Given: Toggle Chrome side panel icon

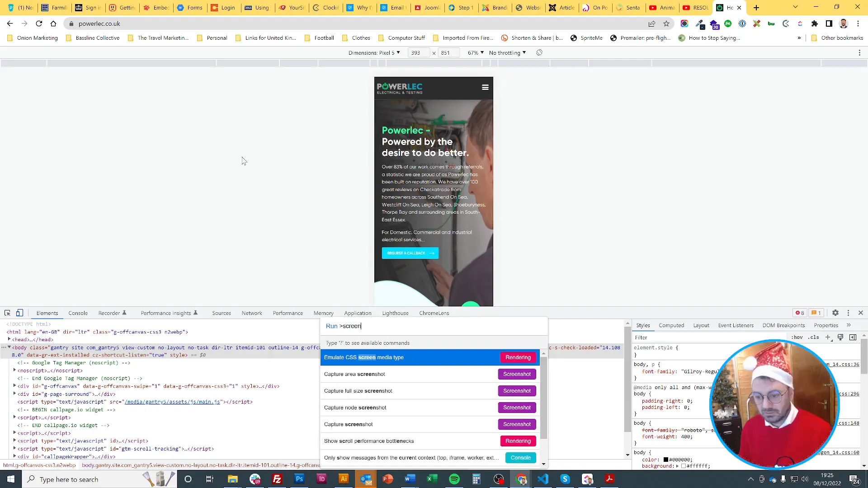Looking at the screenshot, I should pos(829,23).
